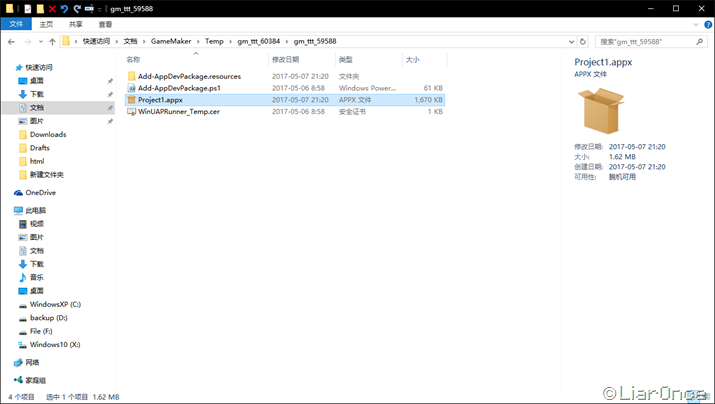Click the search magnifier icon
This screenshot has height=404, width=715.
coord(699,41)
